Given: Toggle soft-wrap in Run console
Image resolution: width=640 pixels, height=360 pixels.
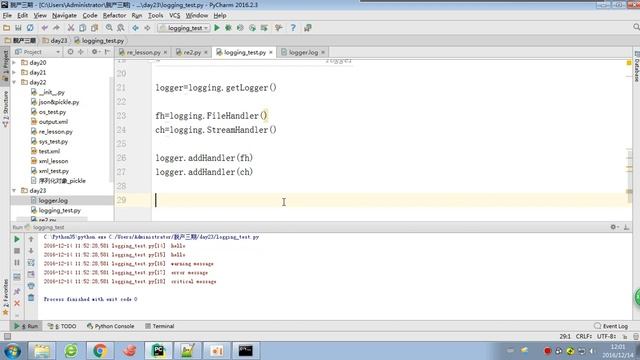Looking at the screenshot, I should (x=31, y=262).
